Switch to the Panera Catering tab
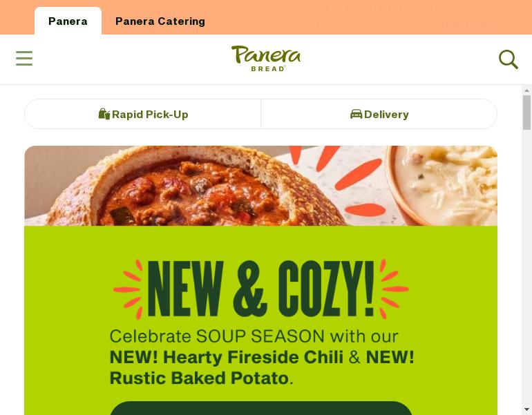Viewport: 532px width, 415px height. click(x=160, y=21)
